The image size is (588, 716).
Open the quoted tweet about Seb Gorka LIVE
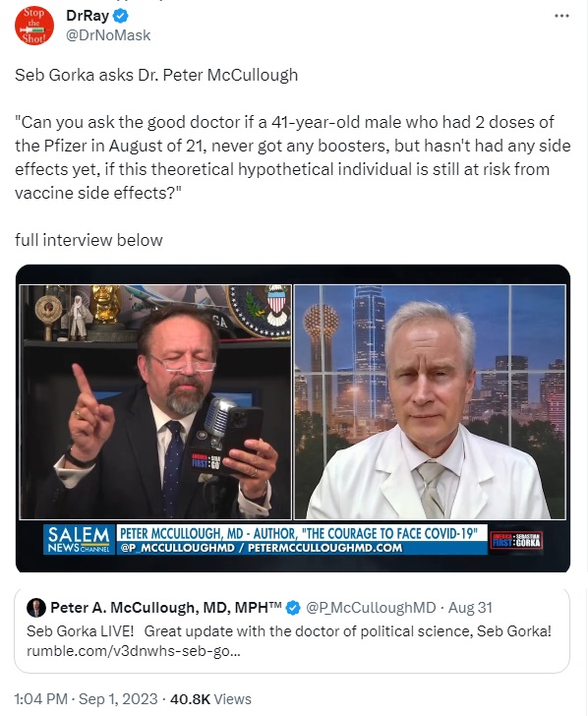click(292, 630)
